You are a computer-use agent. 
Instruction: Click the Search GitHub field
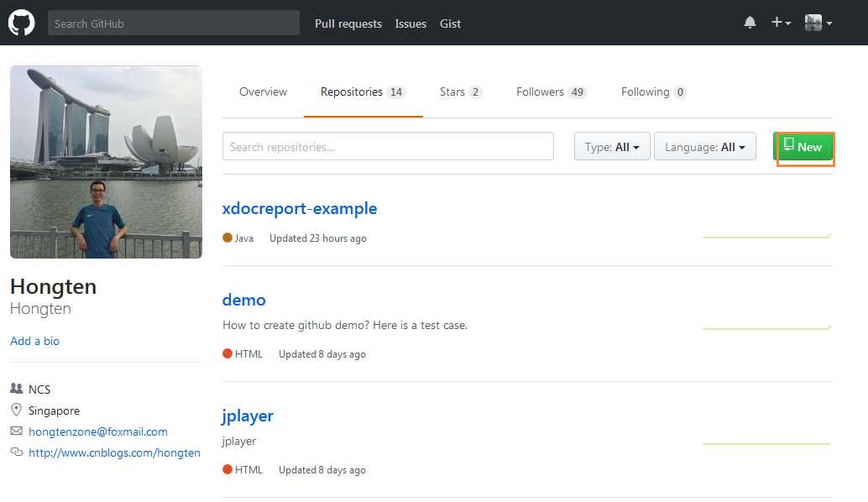tap(173, 24)
